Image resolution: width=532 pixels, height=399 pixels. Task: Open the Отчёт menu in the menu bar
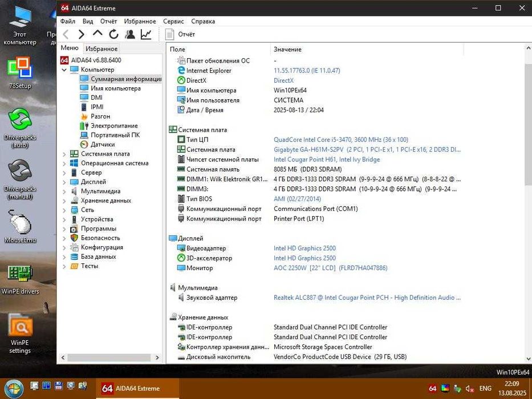point(108,21)
